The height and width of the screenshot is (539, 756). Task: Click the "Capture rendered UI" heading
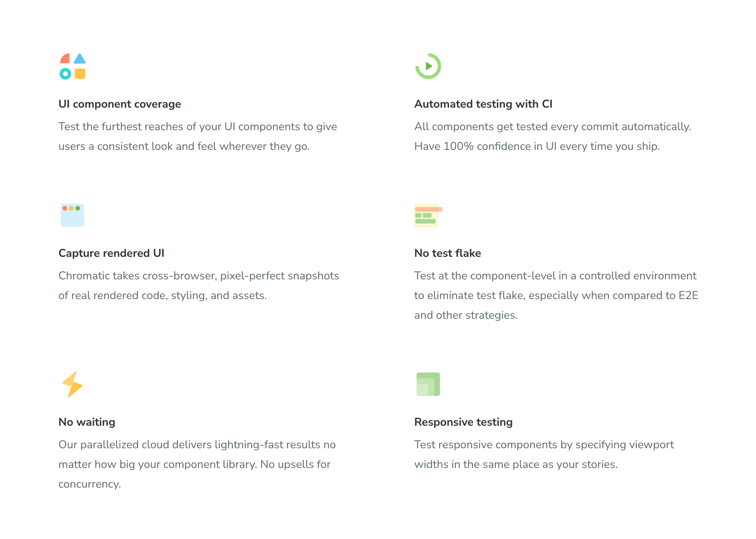(x=111, y=253)
